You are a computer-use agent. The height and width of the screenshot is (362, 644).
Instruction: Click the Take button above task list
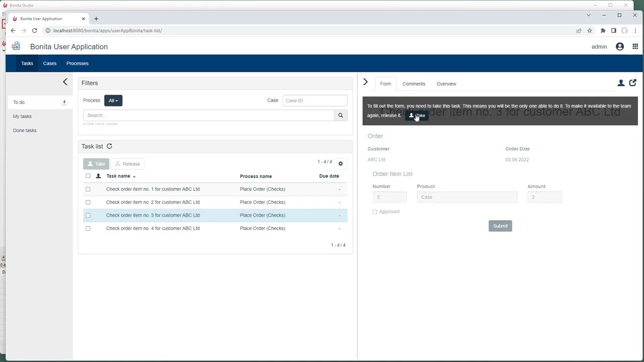pyautogui.click(x=96, y=164)
